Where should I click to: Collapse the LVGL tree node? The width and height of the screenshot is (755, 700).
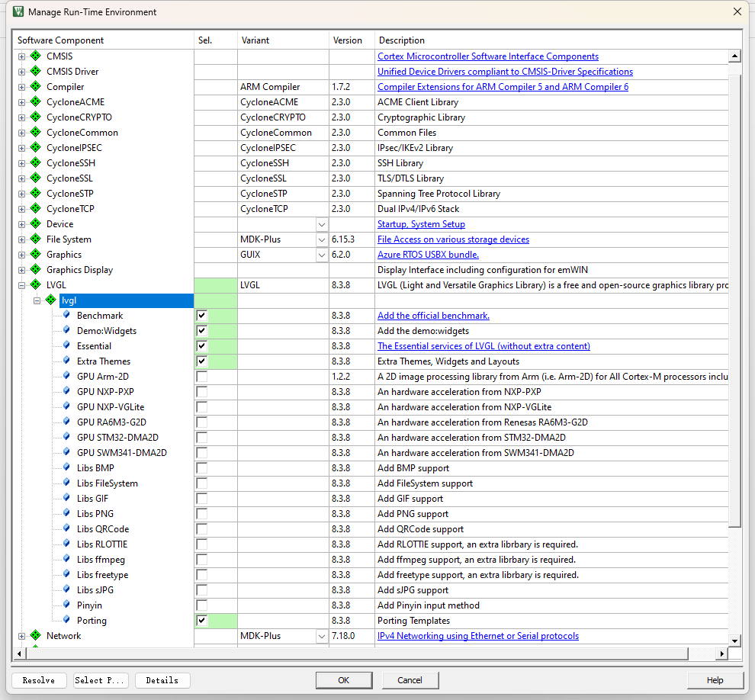pos(21,285)
